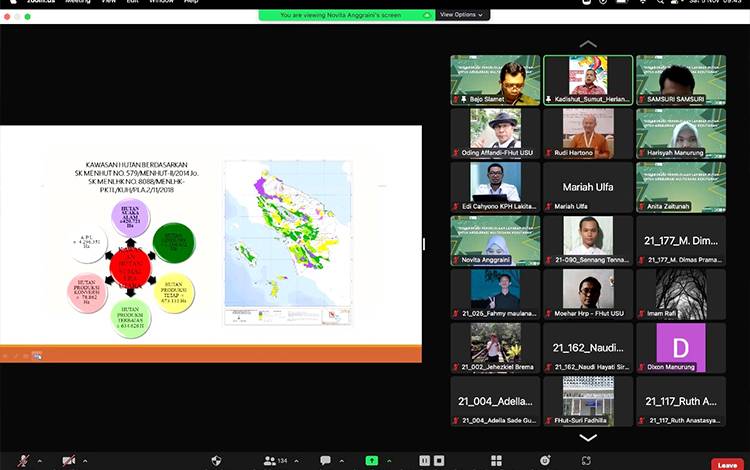Open video options chevron next to camera
The image size is (750, 470).
pos(85,461)
